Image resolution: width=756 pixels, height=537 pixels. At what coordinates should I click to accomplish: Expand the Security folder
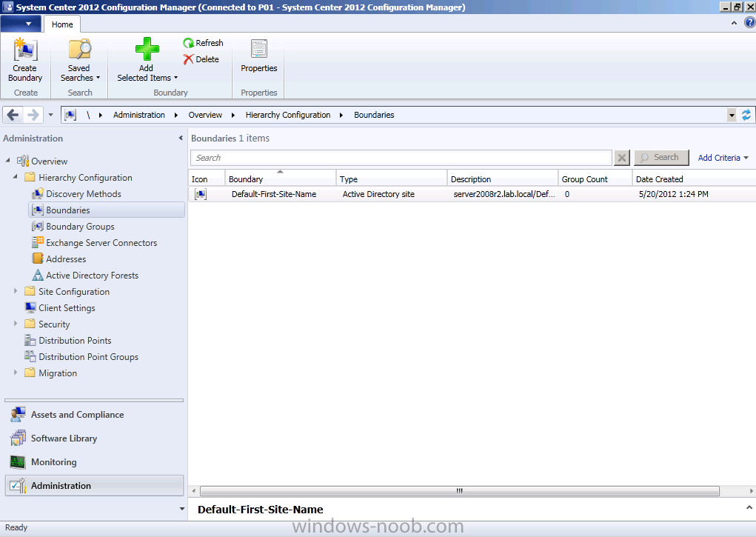coord(15,324)
